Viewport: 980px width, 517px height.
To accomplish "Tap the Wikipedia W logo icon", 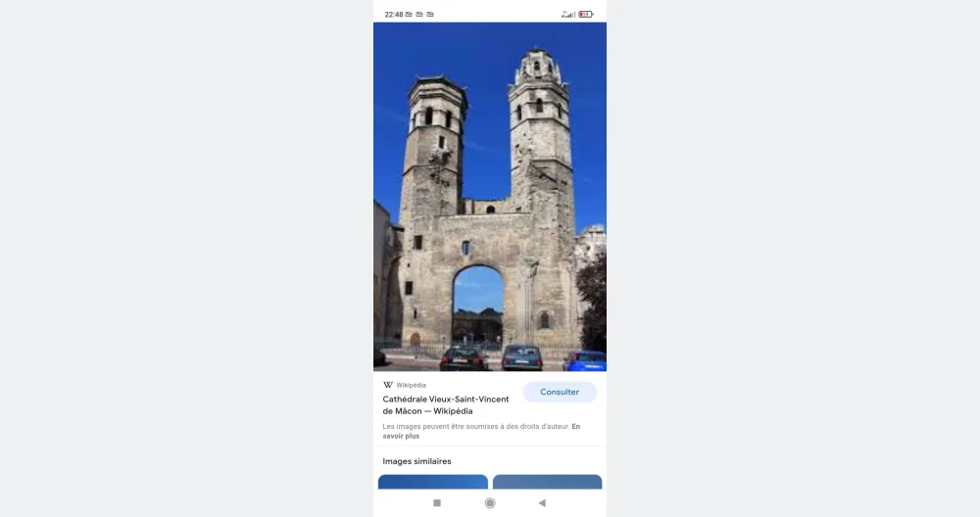I will pyautogui.click(x=388, y=385).
